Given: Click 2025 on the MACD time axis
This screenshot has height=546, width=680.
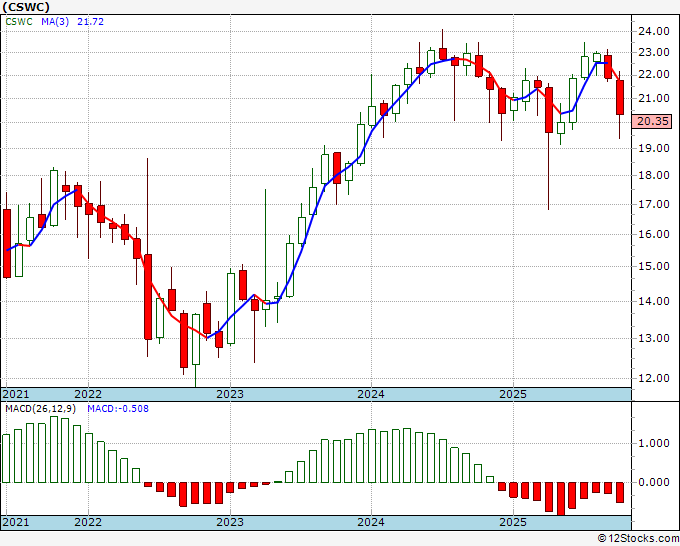Looking at the screenshot, I should pyautogui.click(x=513, y=522).
